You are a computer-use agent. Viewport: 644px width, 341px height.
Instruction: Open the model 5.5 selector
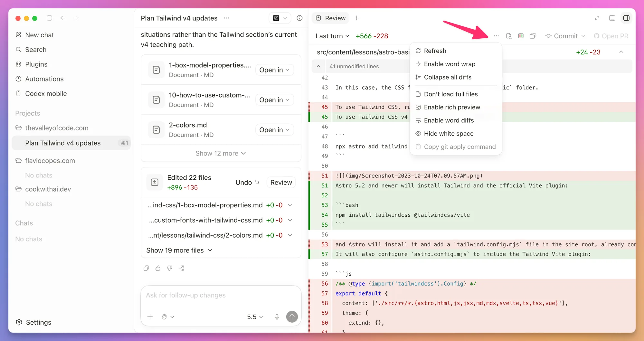[255, 317]
